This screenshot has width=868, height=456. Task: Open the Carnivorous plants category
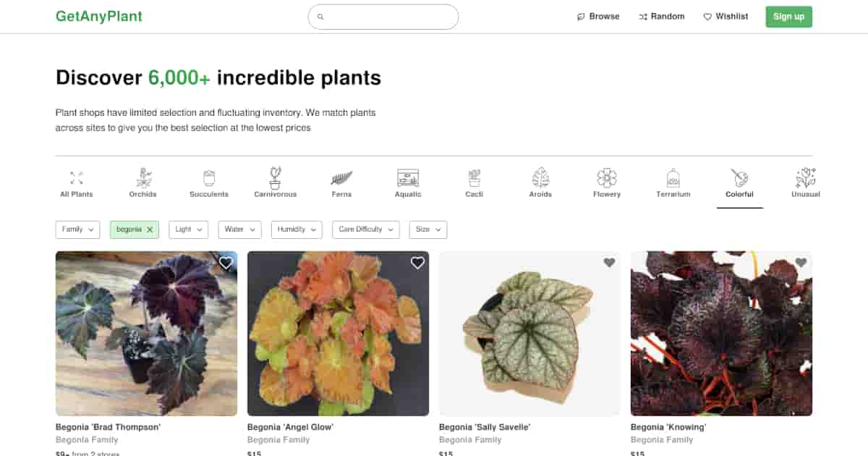coord(275,178)
